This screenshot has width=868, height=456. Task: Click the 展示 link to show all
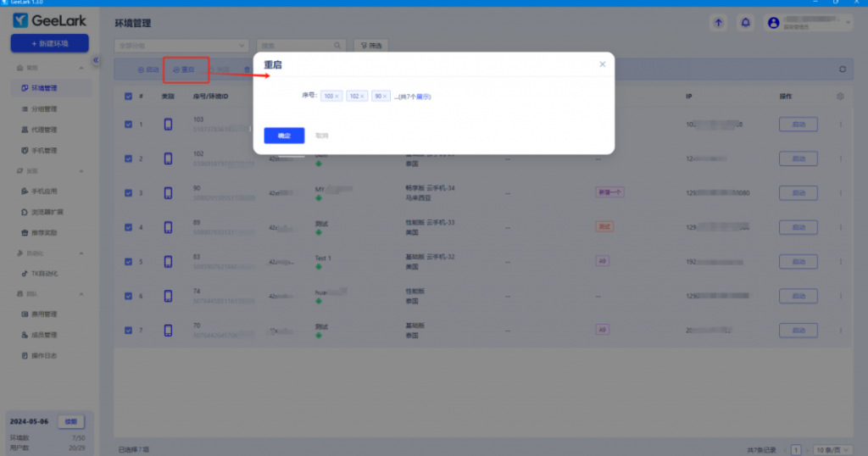pyautogui.click(x=424, y=97)
